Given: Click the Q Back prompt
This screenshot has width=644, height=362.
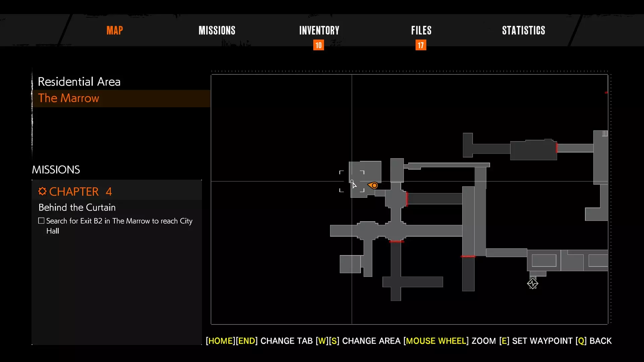Looking at the screenshot, I should point(594,341).
